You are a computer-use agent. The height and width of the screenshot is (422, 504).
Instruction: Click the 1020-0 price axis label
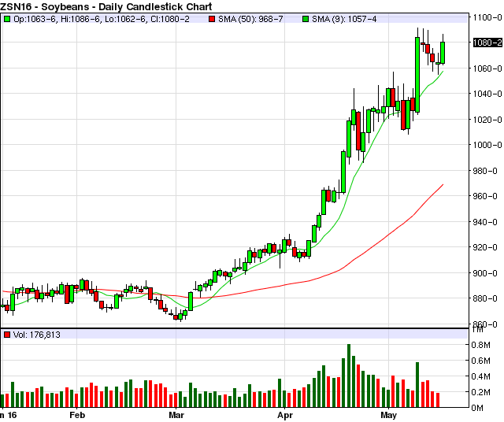click(x=487, y=120)
